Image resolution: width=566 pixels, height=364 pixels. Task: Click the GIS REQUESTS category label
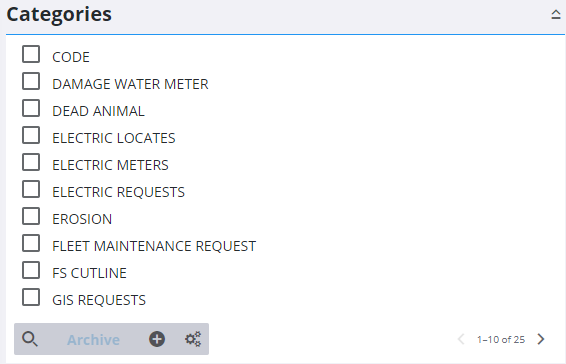click(x=99, y=300)
